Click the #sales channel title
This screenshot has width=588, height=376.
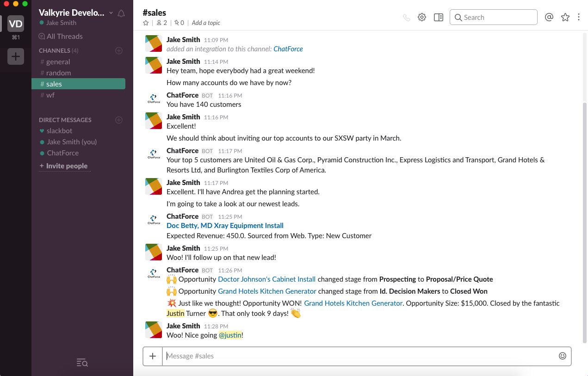click(x=155, y=12)
